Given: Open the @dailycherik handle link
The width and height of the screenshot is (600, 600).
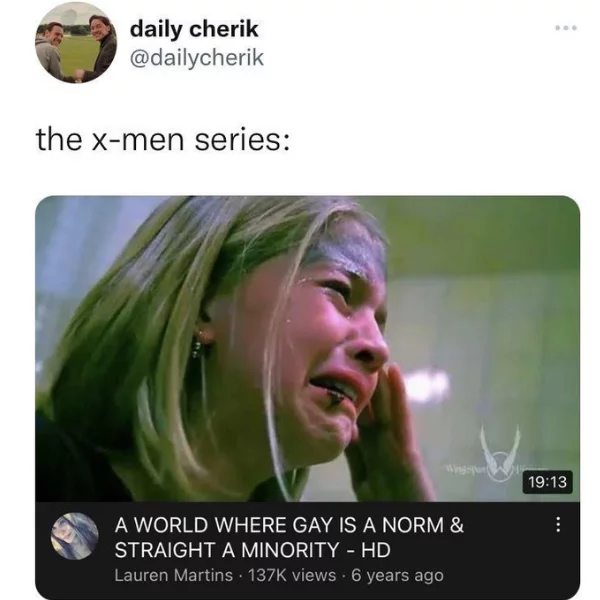Looking at the screenshot, I should pos(197,58).
